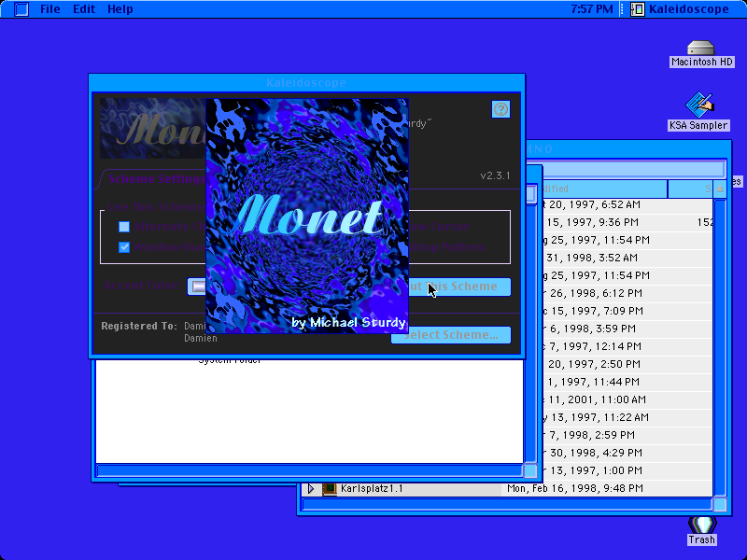Viewport: 747px width, 560px height.
Task: Click the v2.3.1 version label
Action: coord(495,175)
